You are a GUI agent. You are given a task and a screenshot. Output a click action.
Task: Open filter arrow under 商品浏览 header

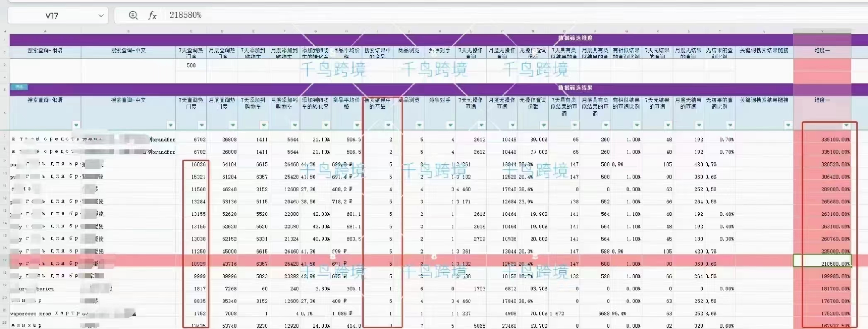419,125
